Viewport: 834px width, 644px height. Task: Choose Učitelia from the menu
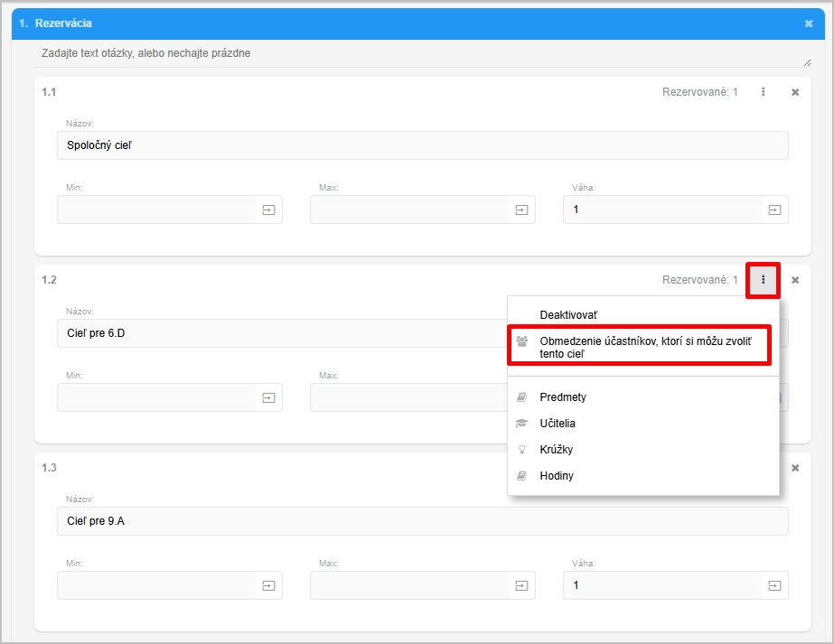click(558, 424)
